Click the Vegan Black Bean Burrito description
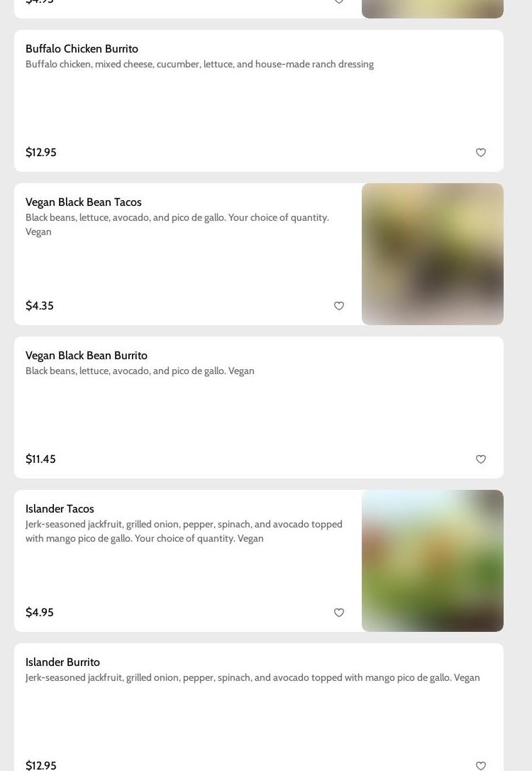The width and height of the screenshot is (532, 771). (x=140, y=371)
